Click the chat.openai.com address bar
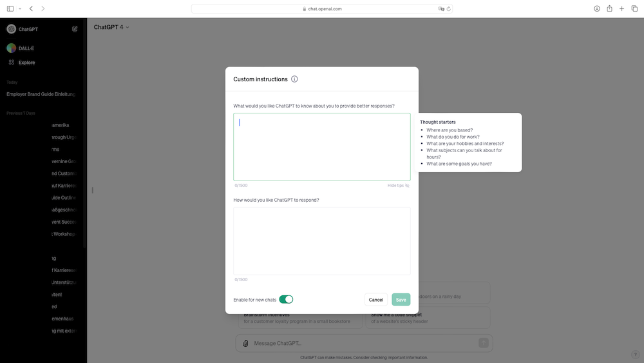This screenshot has height=363, width=644. pyautogui.click(x=321, y=8)
